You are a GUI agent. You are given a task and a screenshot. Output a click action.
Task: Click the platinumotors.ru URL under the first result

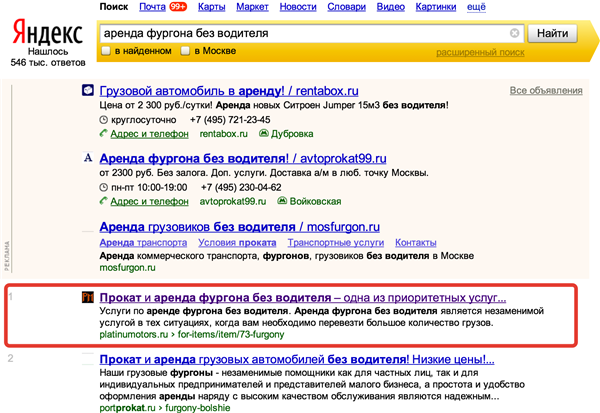tap(134, 335)
